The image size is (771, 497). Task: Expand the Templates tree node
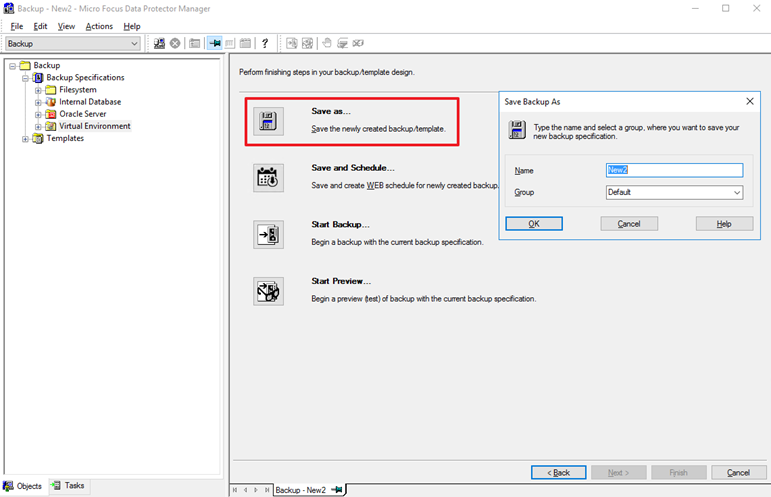click(x=25, y=139)
